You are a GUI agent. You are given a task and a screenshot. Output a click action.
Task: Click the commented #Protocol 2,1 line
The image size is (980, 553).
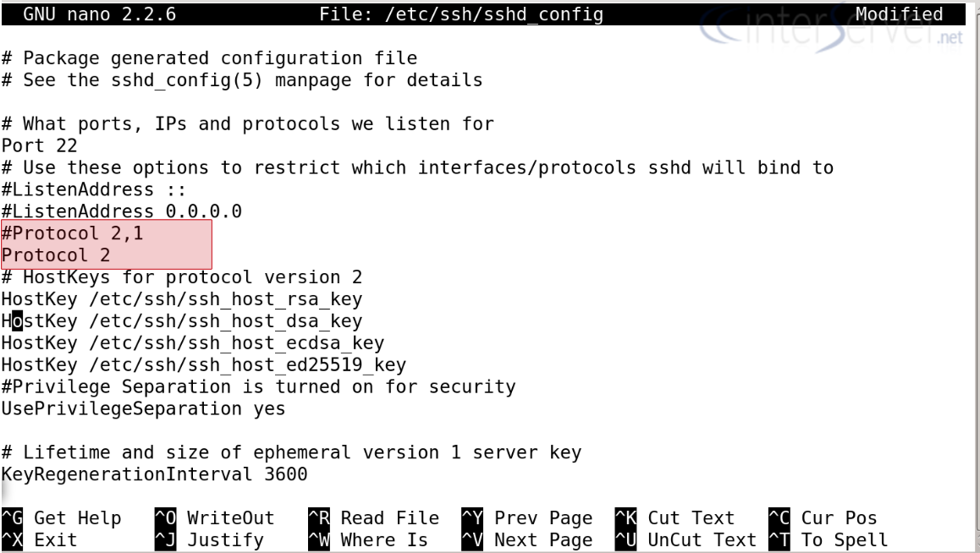point(73,233)
